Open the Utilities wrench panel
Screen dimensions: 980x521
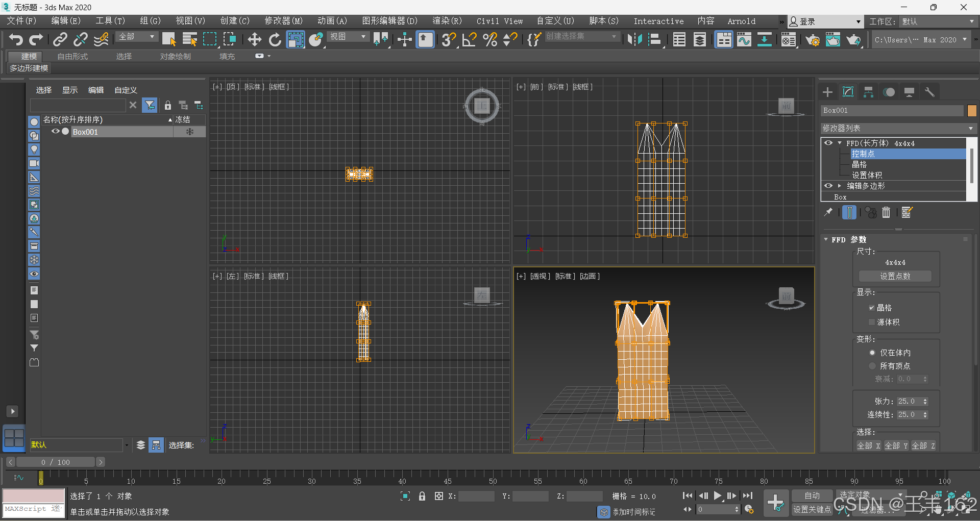pyautogui.click(x=929, y=92)
